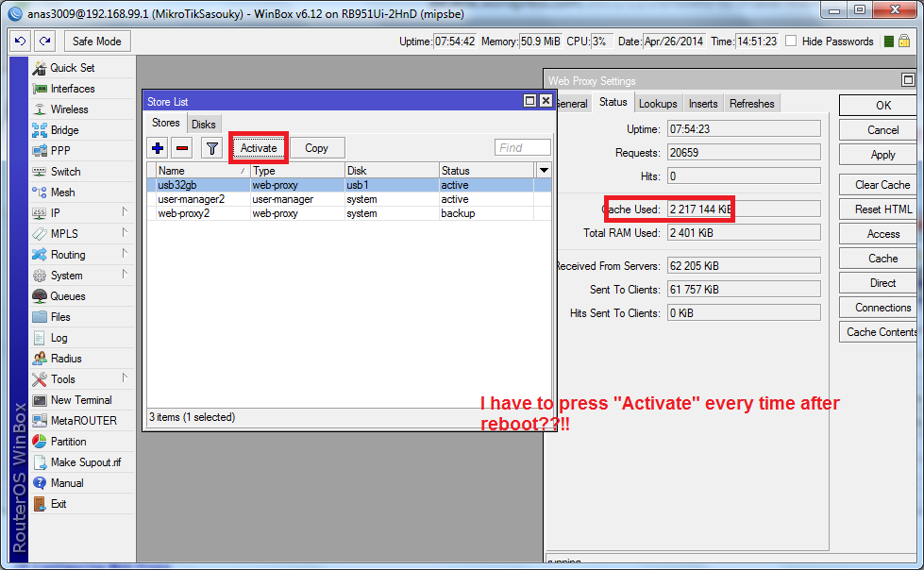This screenshot has width=924, height=570.
Task: Click the Activate button
Action: [x=258, y=148]
